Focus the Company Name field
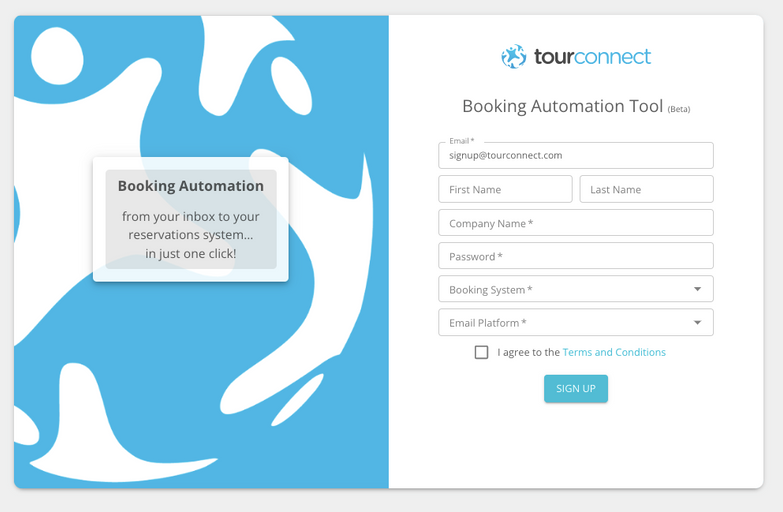783x512 pixels. coord(576,223)
